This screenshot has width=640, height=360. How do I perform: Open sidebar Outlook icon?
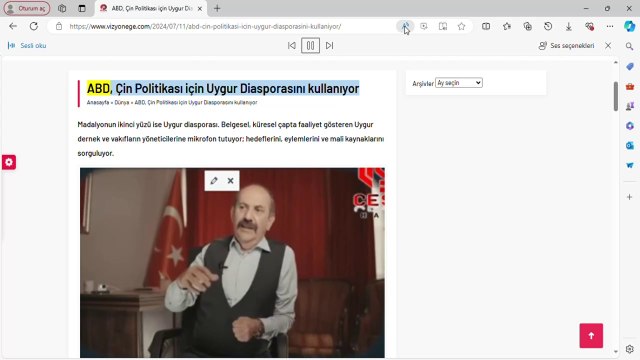tap(629, 146)
